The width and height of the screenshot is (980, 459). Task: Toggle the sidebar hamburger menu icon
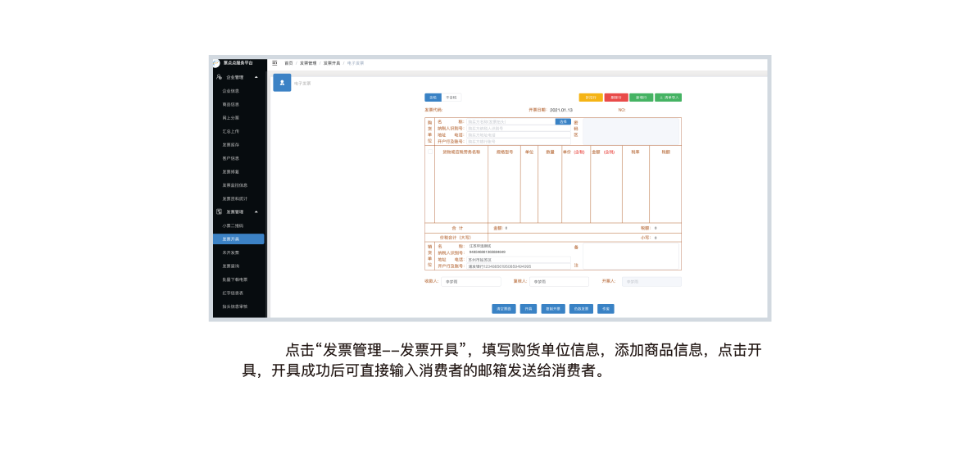[x=275, y=63]
